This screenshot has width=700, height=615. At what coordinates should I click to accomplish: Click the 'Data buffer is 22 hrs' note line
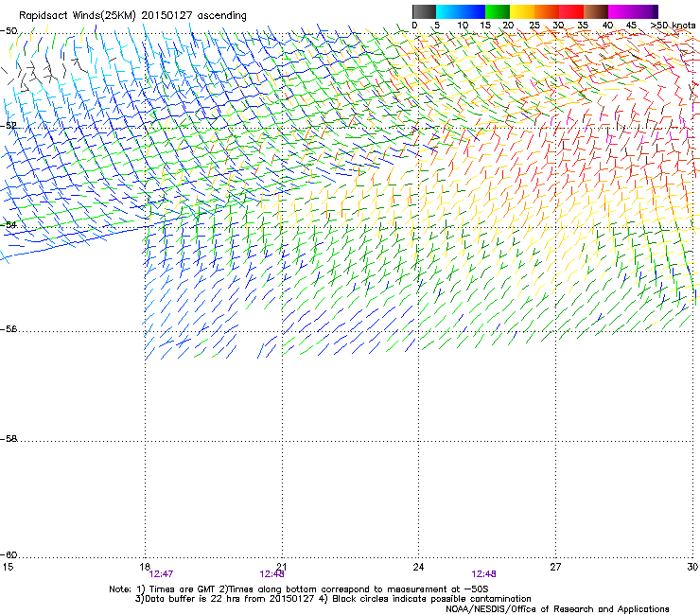(x=333, y=599)
